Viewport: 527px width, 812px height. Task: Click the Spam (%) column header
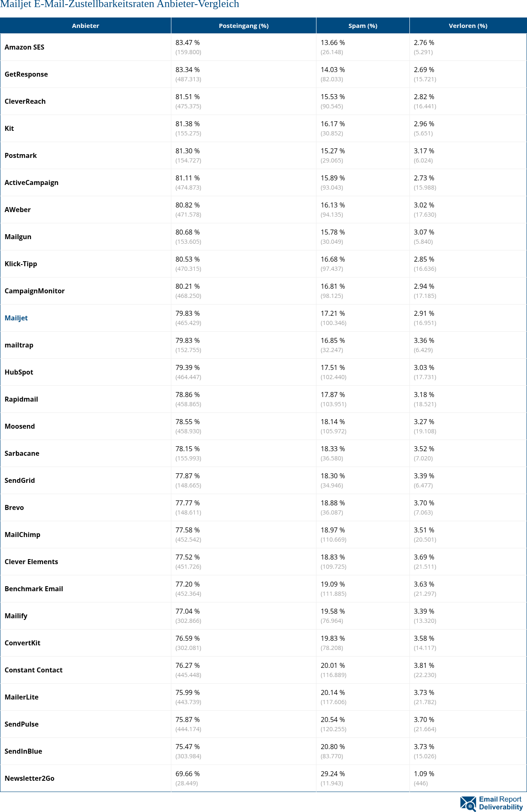(363, 26)
